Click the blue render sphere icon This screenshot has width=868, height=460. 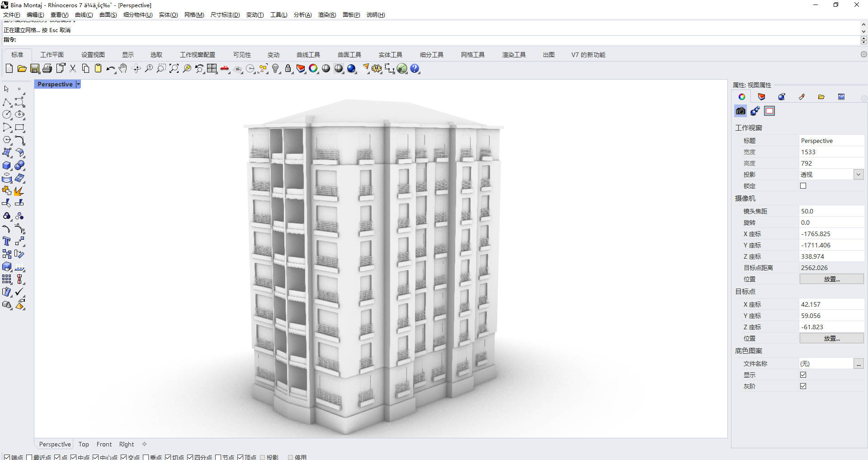351,68
